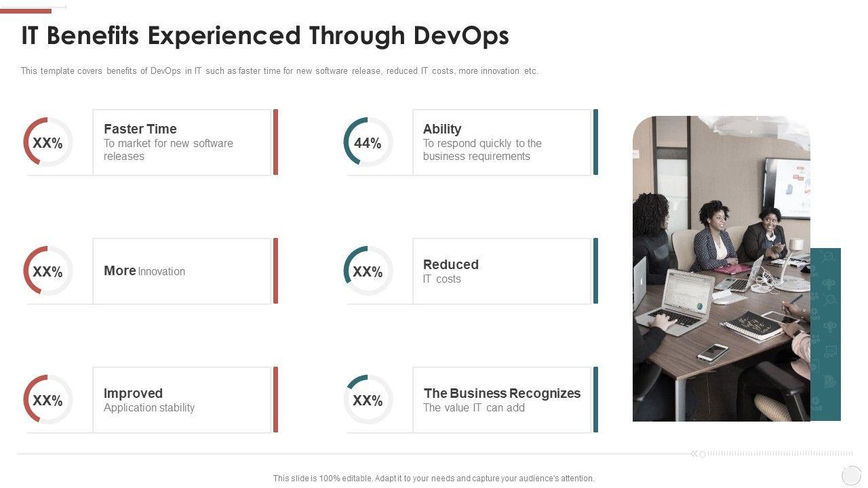Click the XX% ring beside More Innovation
The height and width of the screenshot is (488, 868).
(47, 271)
